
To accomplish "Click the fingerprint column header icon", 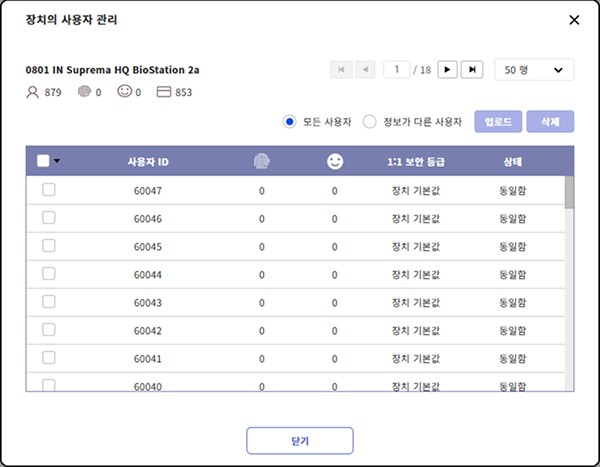I will (x=261, y=161).
